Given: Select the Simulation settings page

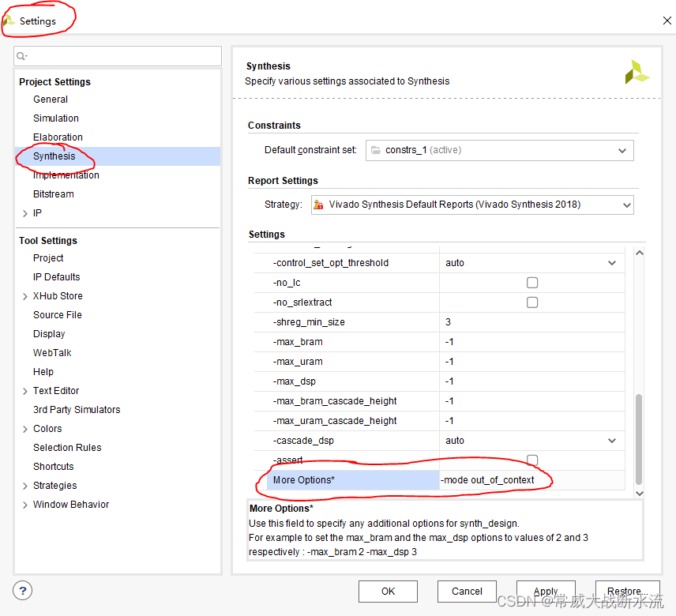Looking at the screenshot, I should tap(56, 118).
